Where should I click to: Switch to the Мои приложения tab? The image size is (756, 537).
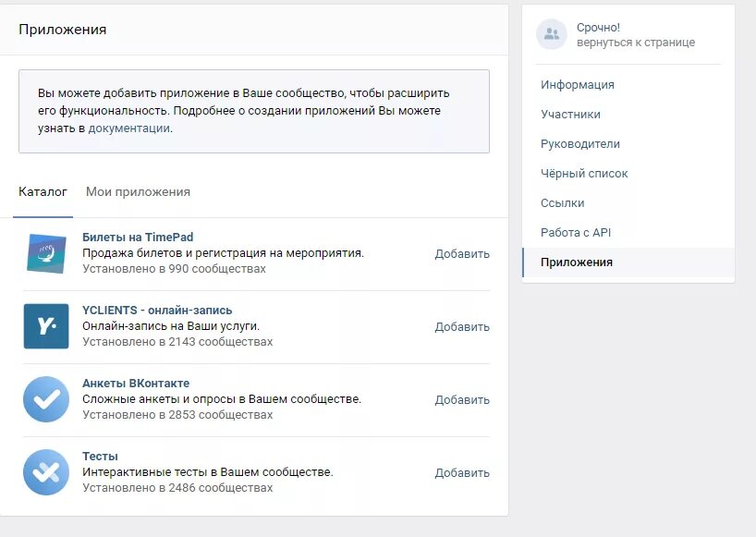click(x=138, y=192)
